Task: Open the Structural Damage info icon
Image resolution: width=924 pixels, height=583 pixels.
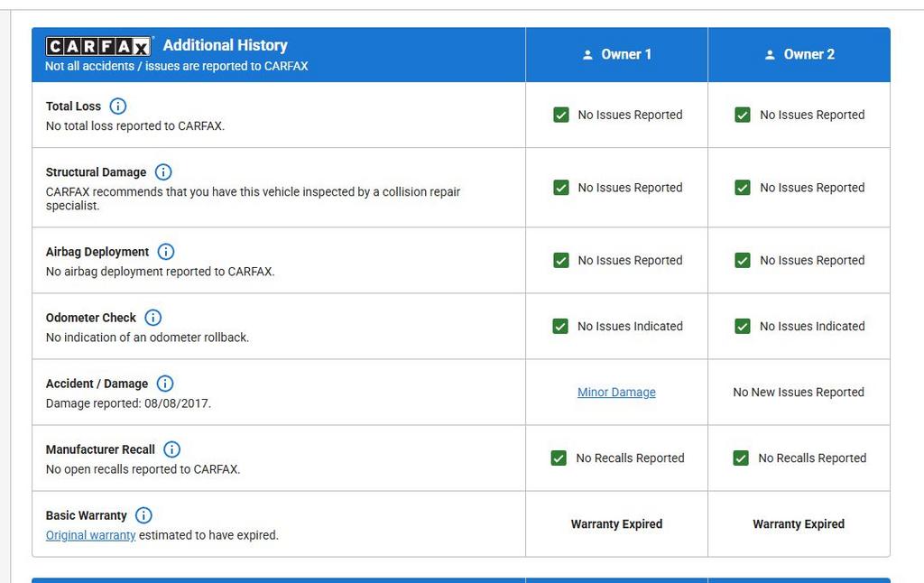Action: coord(163,172)
